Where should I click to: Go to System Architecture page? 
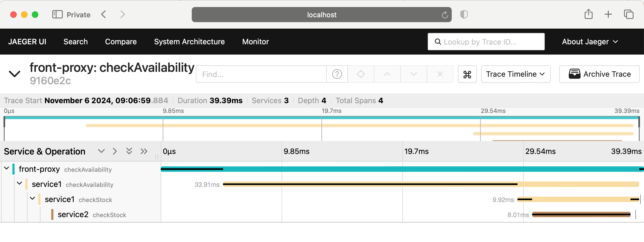tap(189, 42)
